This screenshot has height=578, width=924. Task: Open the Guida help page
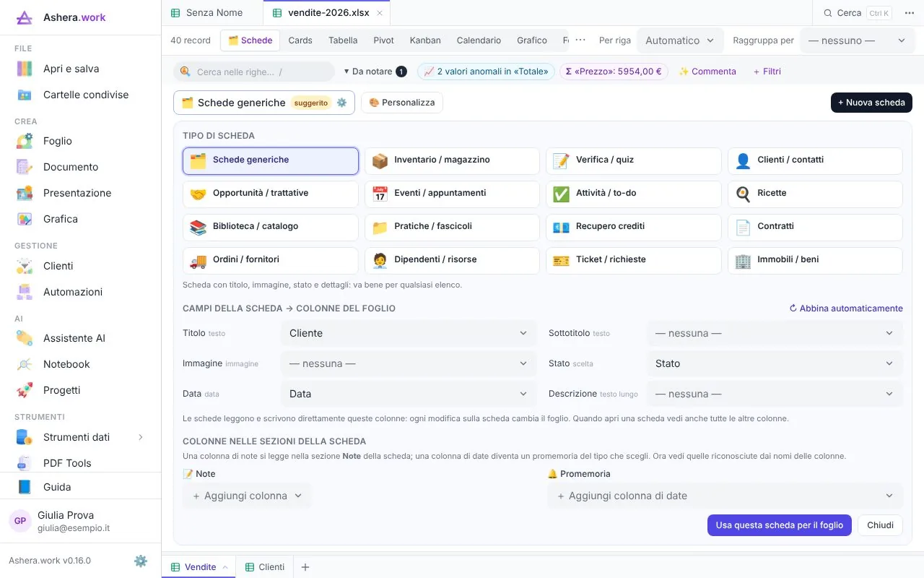[x=80, y=487]
